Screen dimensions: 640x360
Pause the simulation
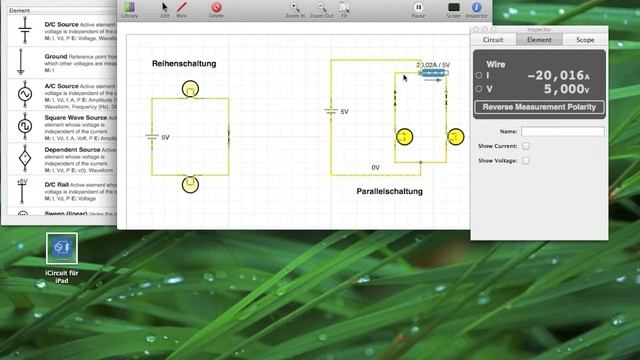418,10
